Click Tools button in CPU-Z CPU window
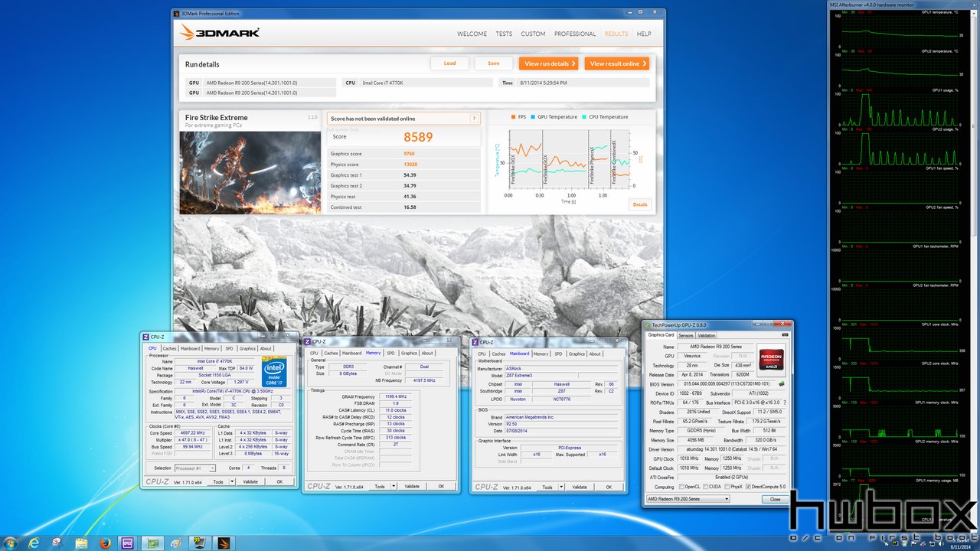This screenshot has height=551, width=980. (217, 482)
